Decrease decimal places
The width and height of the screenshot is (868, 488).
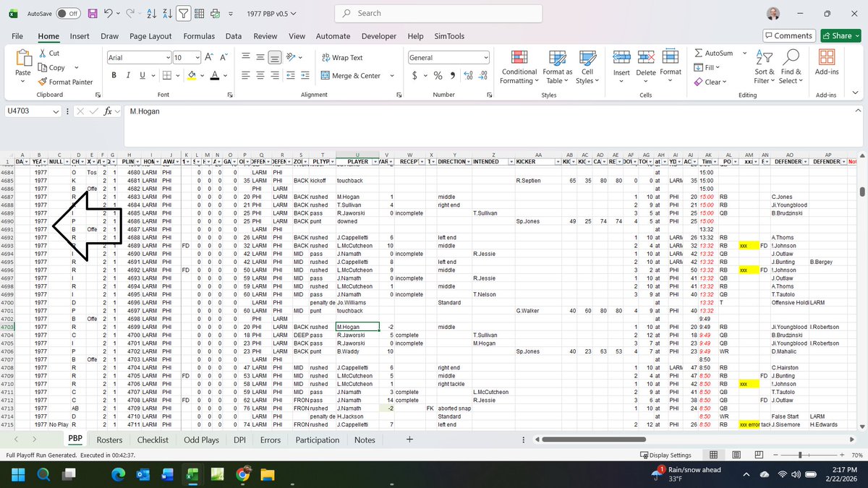point(482,76)
